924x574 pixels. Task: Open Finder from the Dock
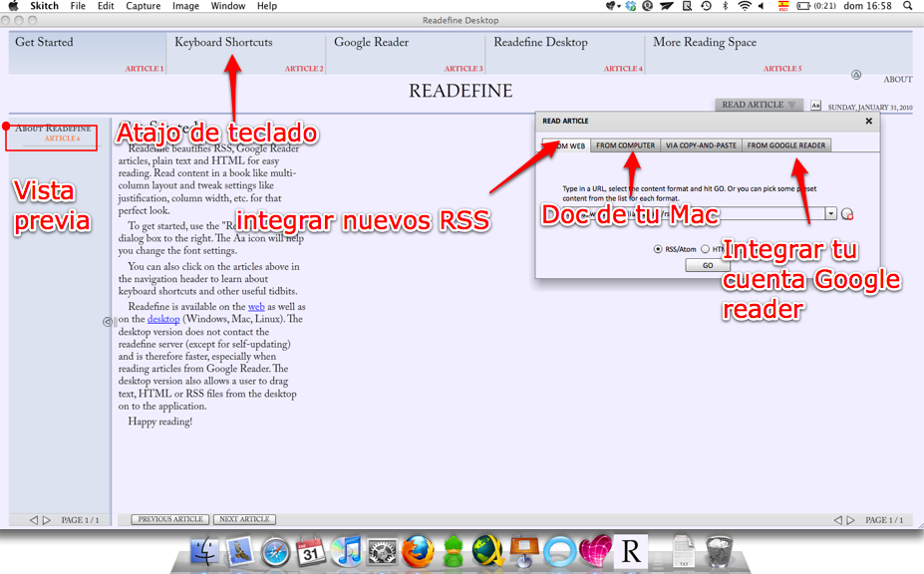(x=204, y=552)
